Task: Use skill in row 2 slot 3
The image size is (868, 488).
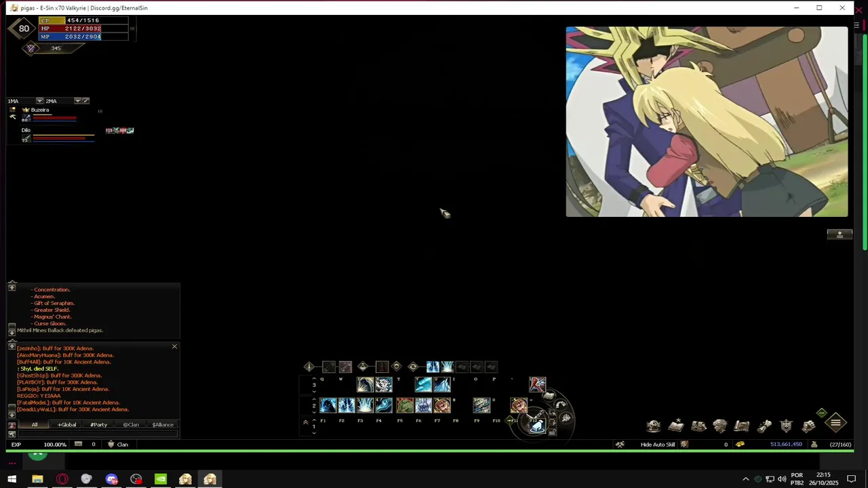Action: 365,405
